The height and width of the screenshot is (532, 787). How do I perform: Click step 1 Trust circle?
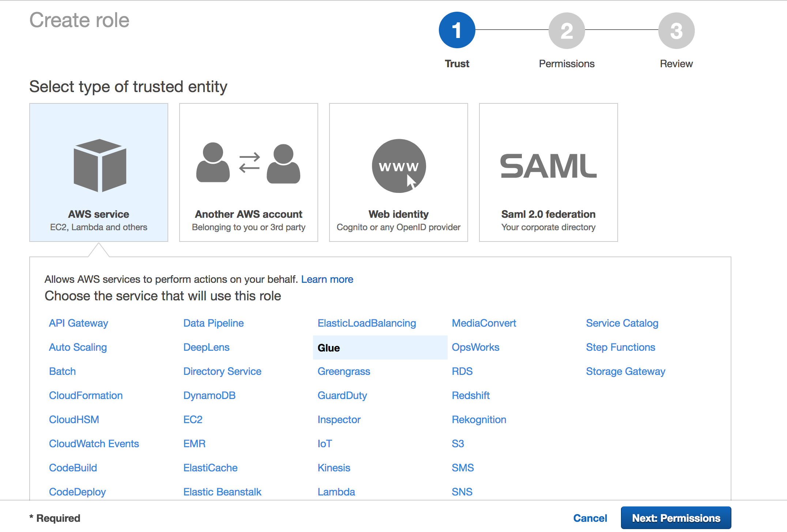point(457,30)
